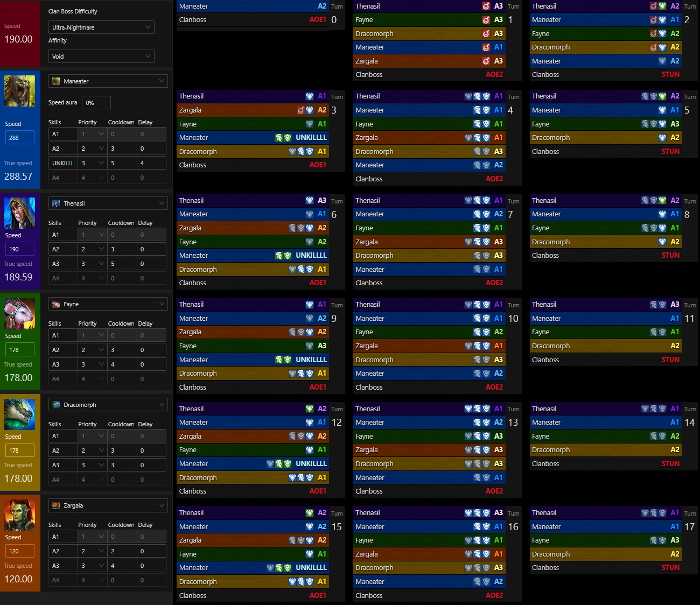This screenshot has width=700, height=605.
Task: Click Maneater's UNKILLL delay field showing 4
Action: pyautogui.click(x=150, y=163)
